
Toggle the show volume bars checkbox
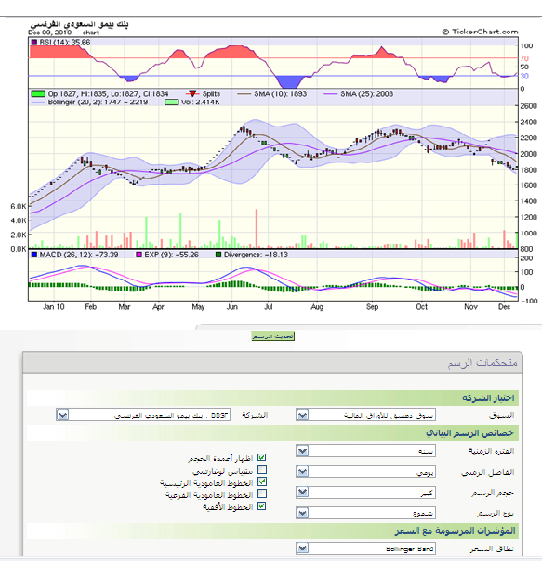pyautogui.click(x=262, y=458)
